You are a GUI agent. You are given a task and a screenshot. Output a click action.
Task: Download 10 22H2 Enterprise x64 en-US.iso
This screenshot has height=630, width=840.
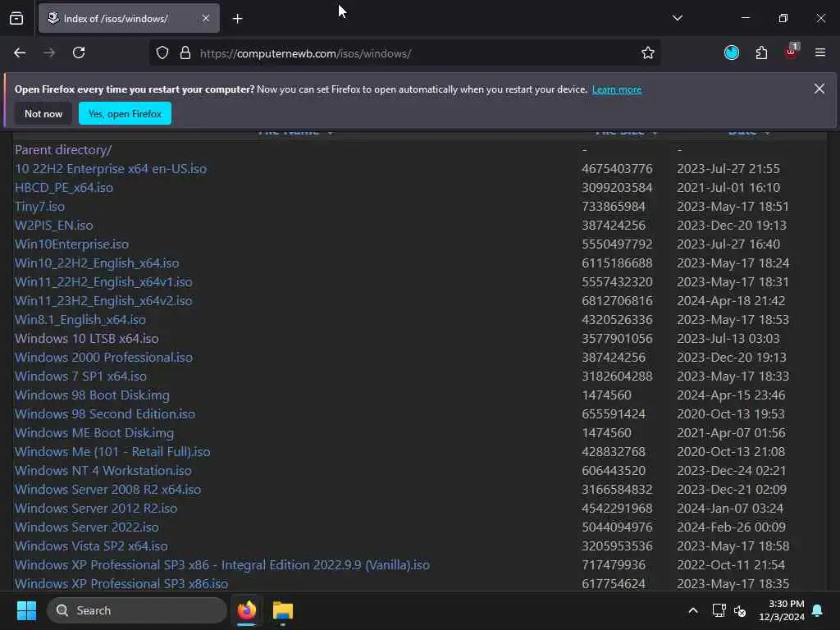111,169
